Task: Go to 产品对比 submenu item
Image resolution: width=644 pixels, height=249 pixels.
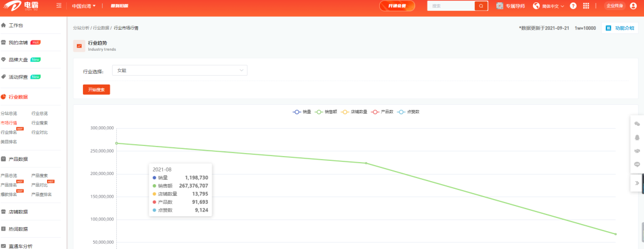Action: 39,185
